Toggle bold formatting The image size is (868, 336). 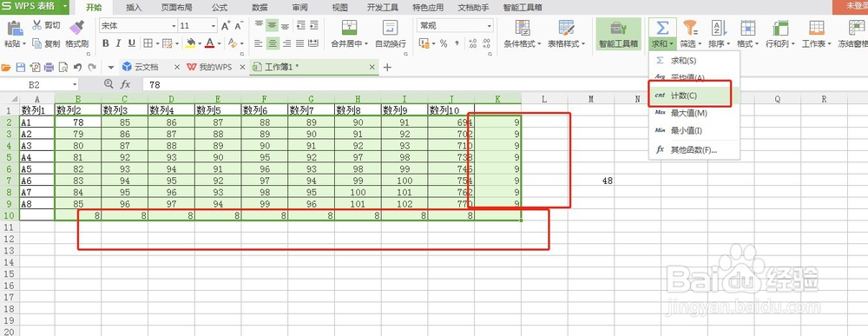[x=105, y=43]
